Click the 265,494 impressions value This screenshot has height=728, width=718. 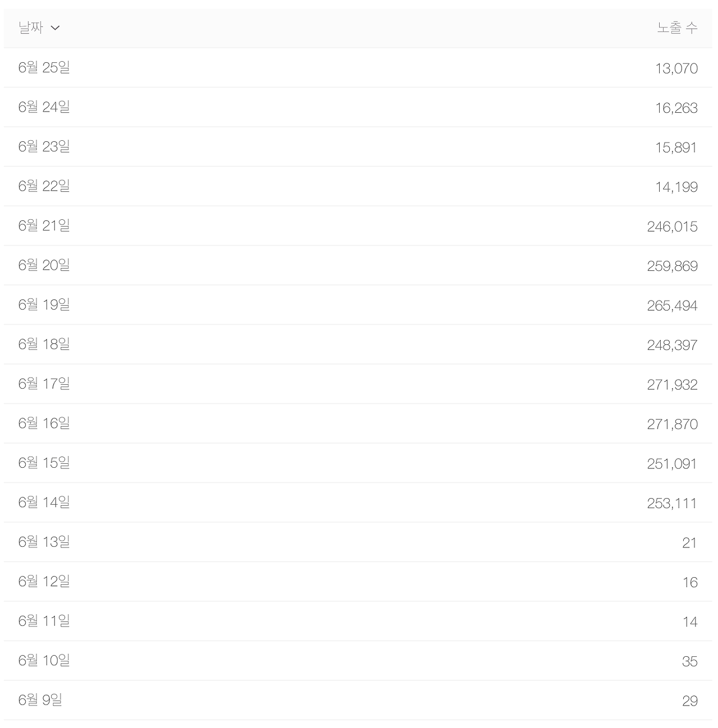point(672,306)
